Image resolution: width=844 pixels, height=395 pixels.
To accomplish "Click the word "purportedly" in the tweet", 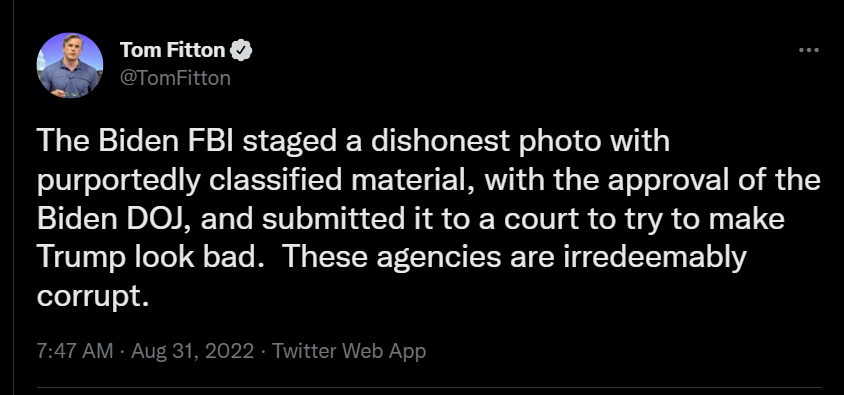I will click(x=119, y=182).
